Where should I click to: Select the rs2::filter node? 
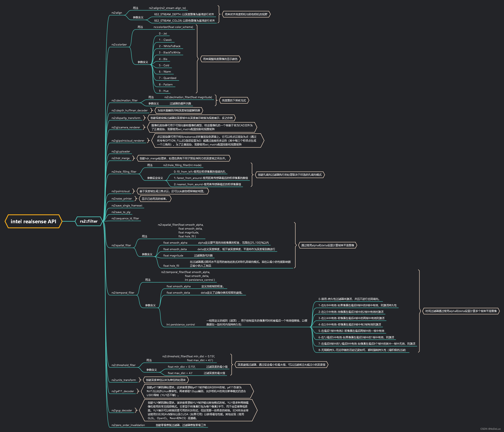[89, 221]
